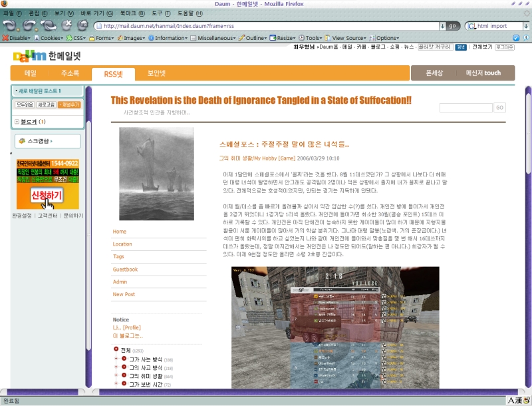532x406 pixels.
Task: Open the search bar dropdown arrow
Action: 526,26
